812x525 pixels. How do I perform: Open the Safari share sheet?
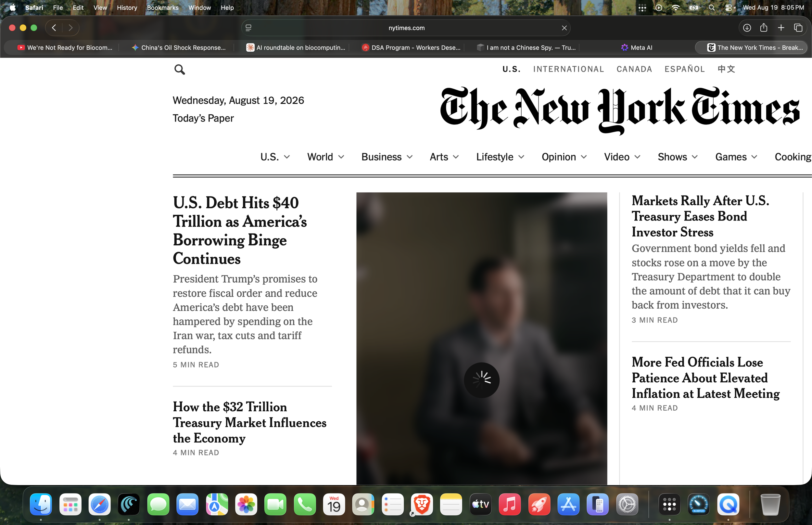pos(764,28)
